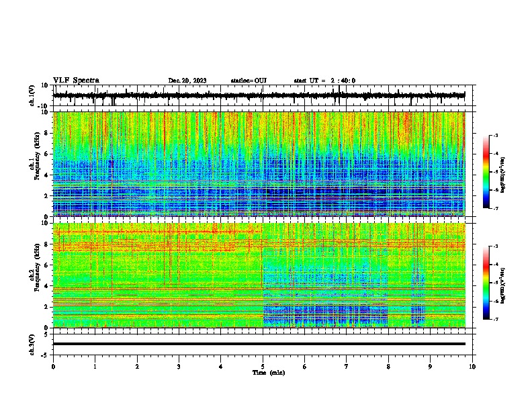Viewport: 532px width, 411px height.
Task: Click the 'ch.1(V)' waveform axis label
Action: click(32, 95)
